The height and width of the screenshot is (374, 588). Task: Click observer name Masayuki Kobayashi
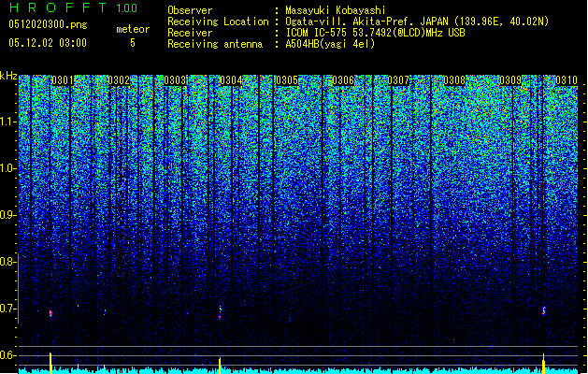pos(336,10)
